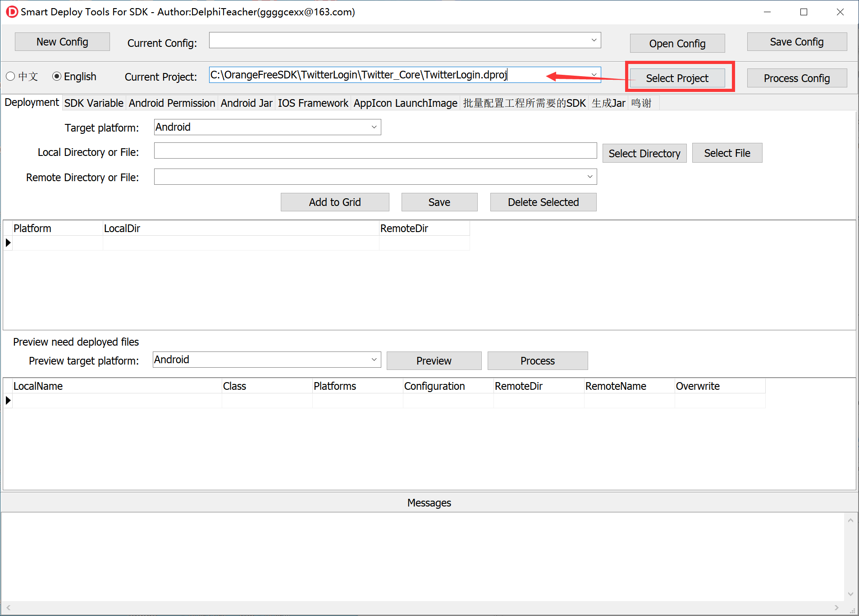Click the Select File button
Screen dimensions: 859x616
coord(727,153)
